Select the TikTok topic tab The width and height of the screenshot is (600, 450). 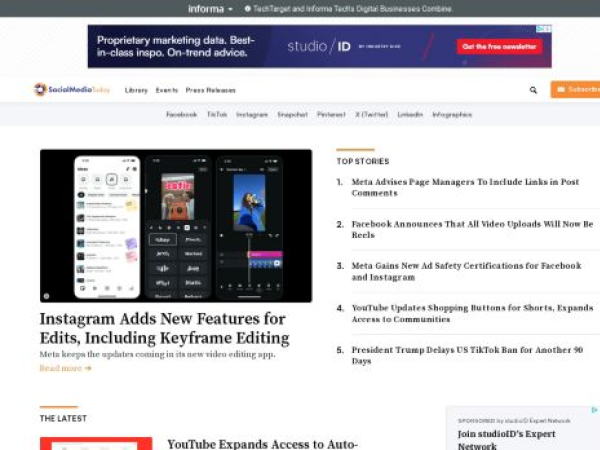[x=217, y=115]
